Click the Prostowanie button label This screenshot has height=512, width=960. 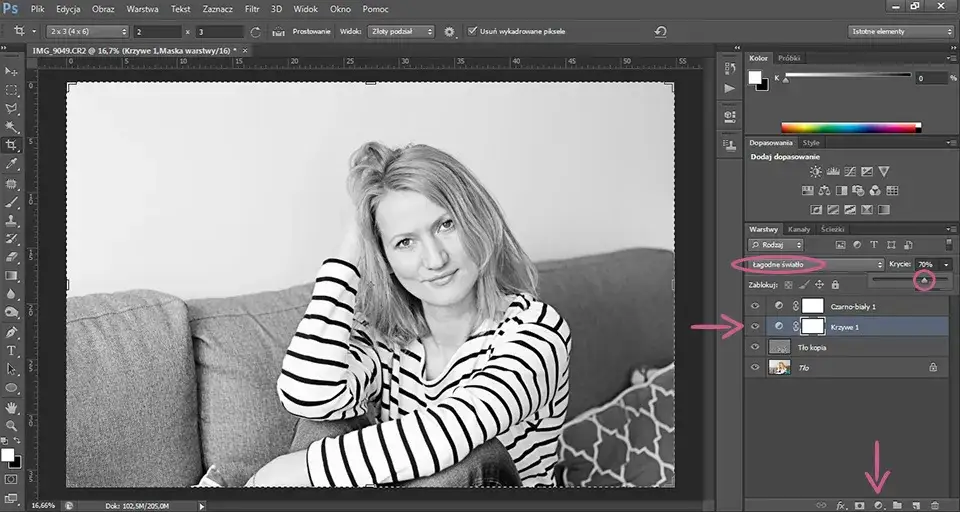point(312,31)
